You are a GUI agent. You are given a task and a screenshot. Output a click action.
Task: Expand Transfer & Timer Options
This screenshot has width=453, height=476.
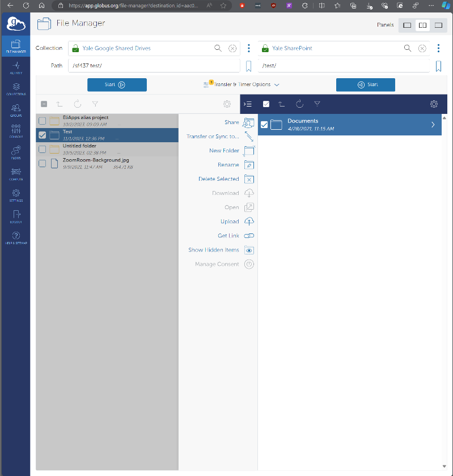(242, 84)
